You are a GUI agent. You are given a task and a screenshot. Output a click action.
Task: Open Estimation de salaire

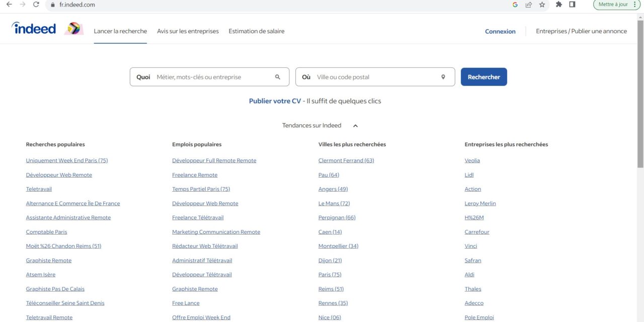[257, 31]
